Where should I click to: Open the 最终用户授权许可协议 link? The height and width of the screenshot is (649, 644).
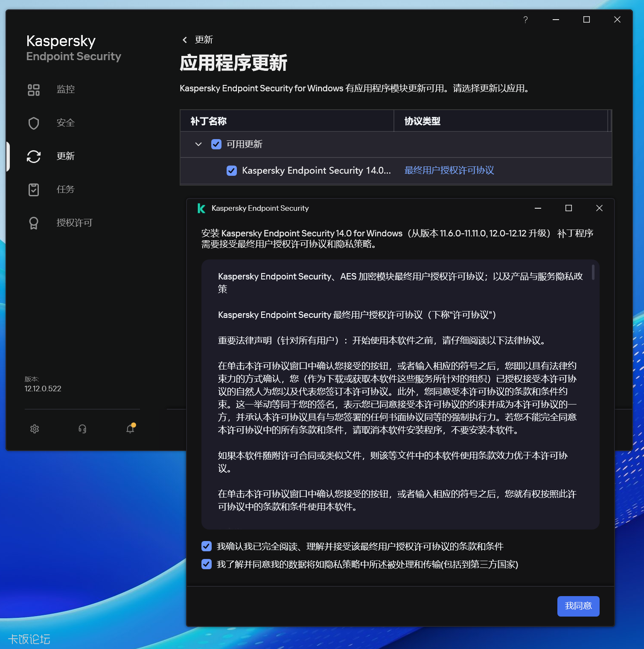449,170
